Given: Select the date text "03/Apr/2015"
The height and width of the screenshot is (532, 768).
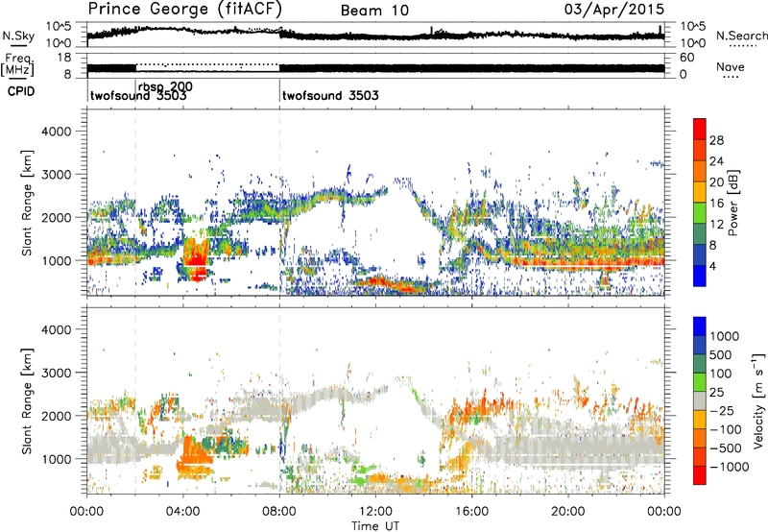Looking at the screenshot, I should [x=614, y=10].
